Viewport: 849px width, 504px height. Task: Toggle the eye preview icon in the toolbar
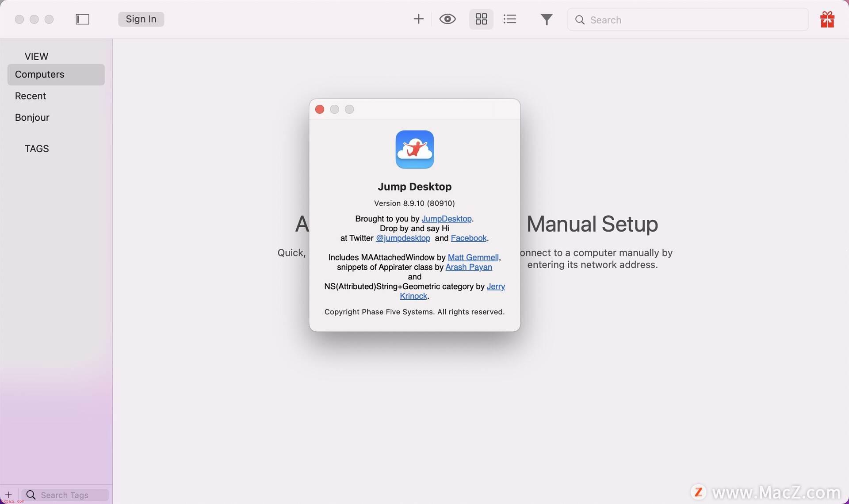(447, 19)
